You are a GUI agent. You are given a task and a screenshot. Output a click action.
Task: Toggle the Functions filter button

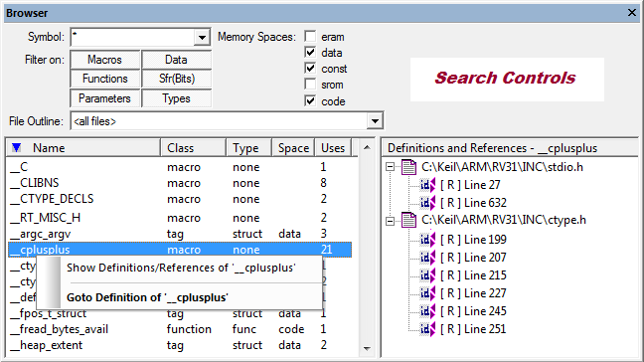click(x=104, y=79)
